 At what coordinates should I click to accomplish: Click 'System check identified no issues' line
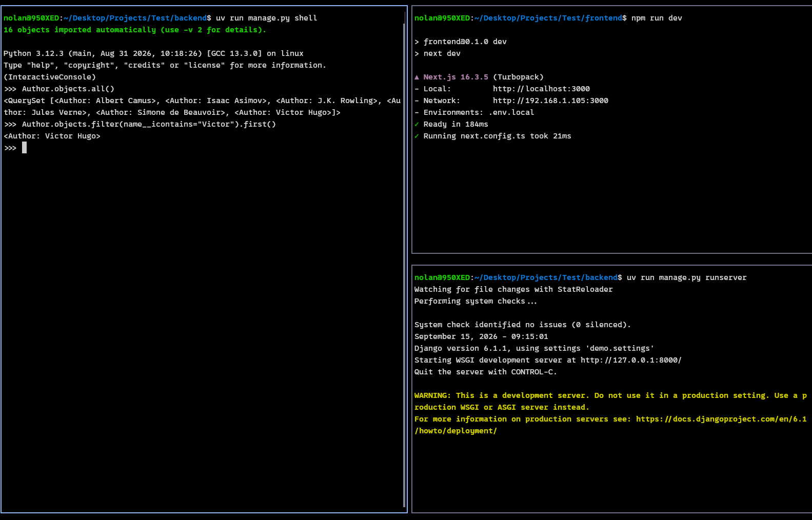tap(522, 325)
